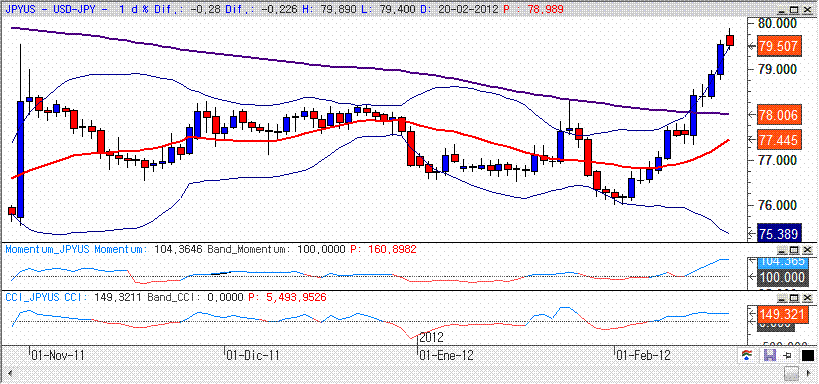Click the pin icon beside the save icon

tap(788, 356)
